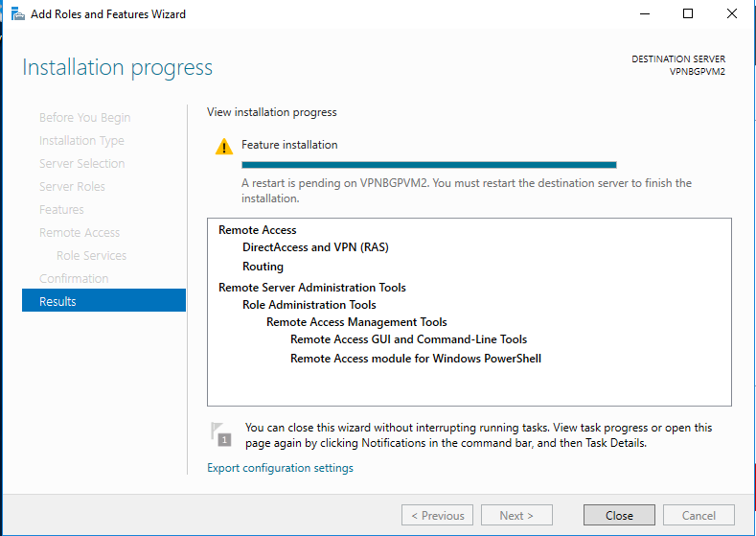This screenshot has width=756, height=536.
Task: Click the Next button
Action: [515, 515]
